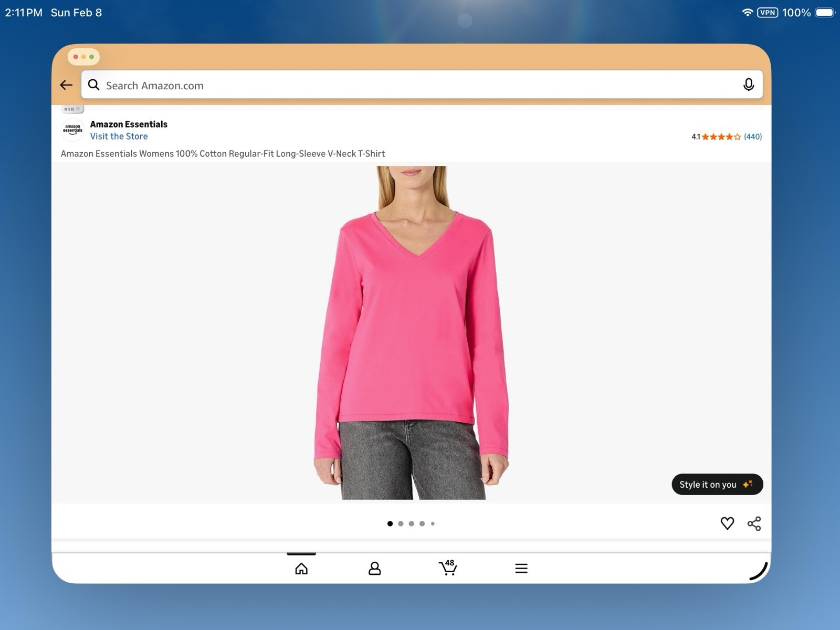Screen dimensions: 840x630
Task: Tap the fourth carousel page dot
Action: tap(422, 523)
